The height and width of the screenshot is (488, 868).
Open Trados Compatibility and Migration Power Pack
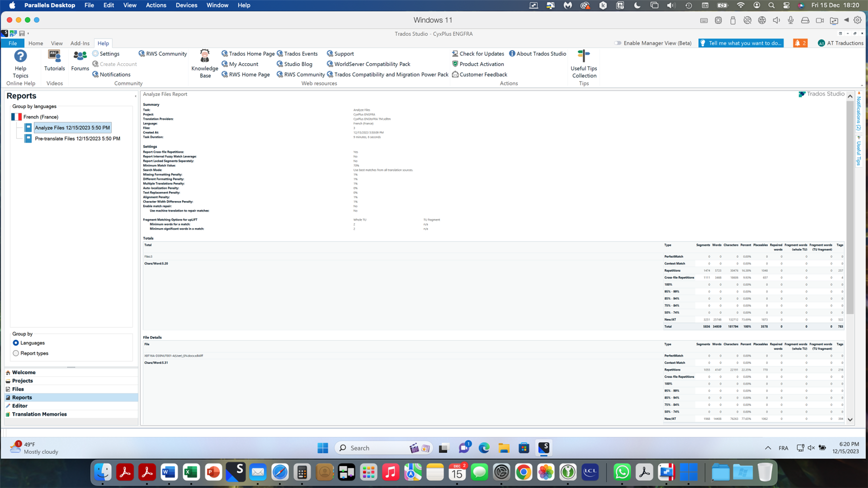(388, 74)
